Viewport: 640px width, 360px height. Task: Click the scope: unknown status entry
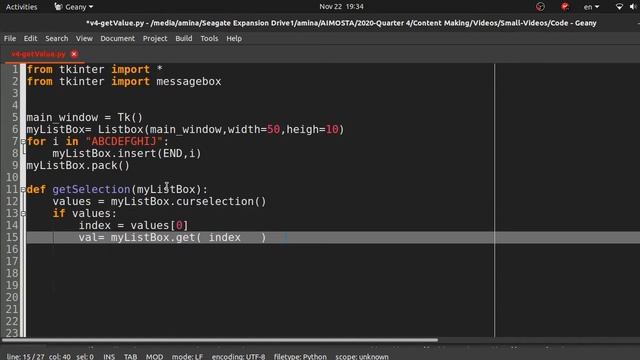pyautogui.click(x=362, y=356)
